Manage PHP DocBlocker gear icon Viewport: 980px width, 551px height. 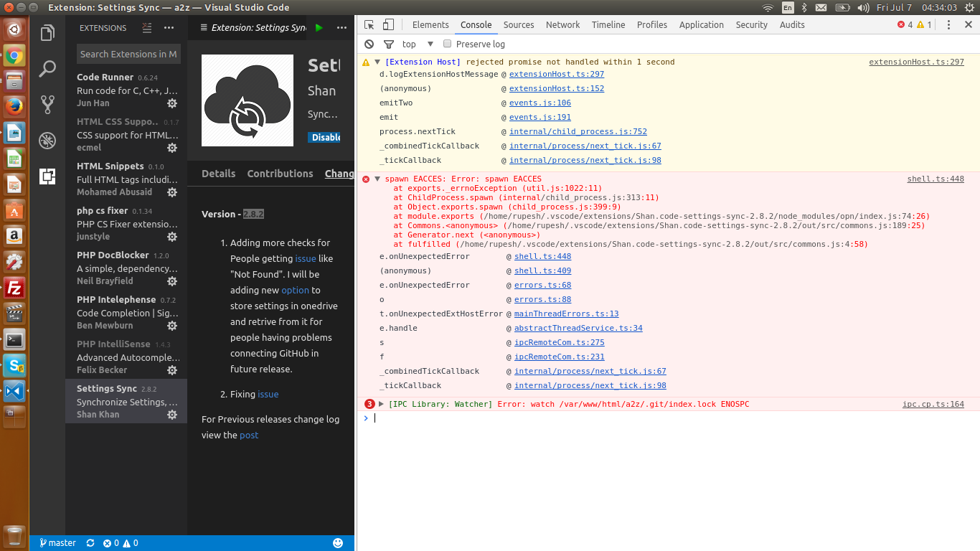point(172,281)
